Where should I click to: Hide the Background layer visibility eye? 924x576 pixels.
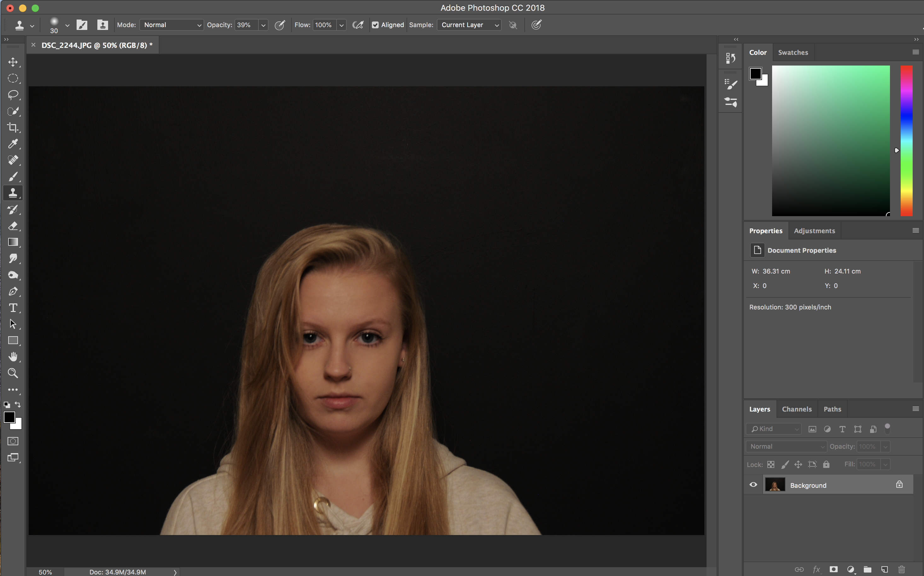click(753, 485)
